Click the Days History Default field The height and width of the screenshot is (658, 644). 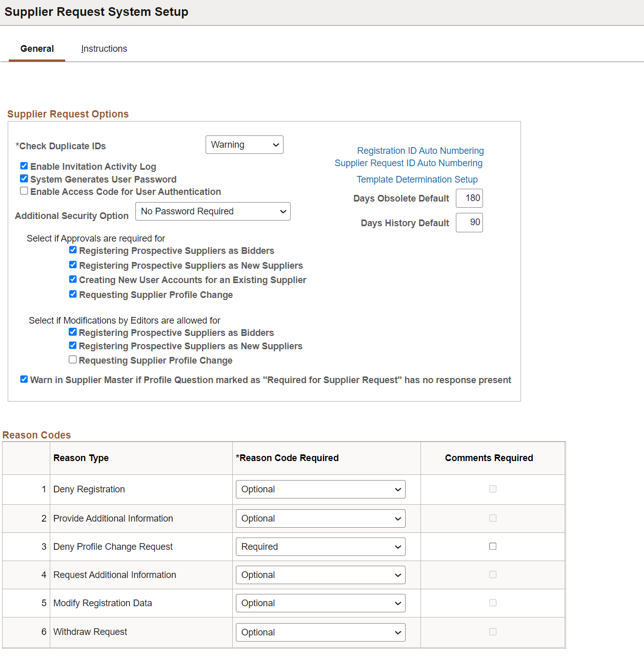[x=469, y=222]
